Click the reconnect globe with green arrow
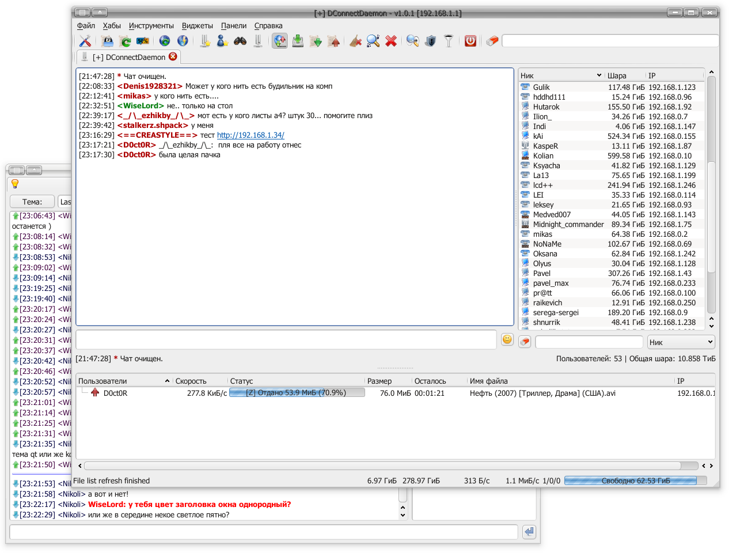 [165, 41]
